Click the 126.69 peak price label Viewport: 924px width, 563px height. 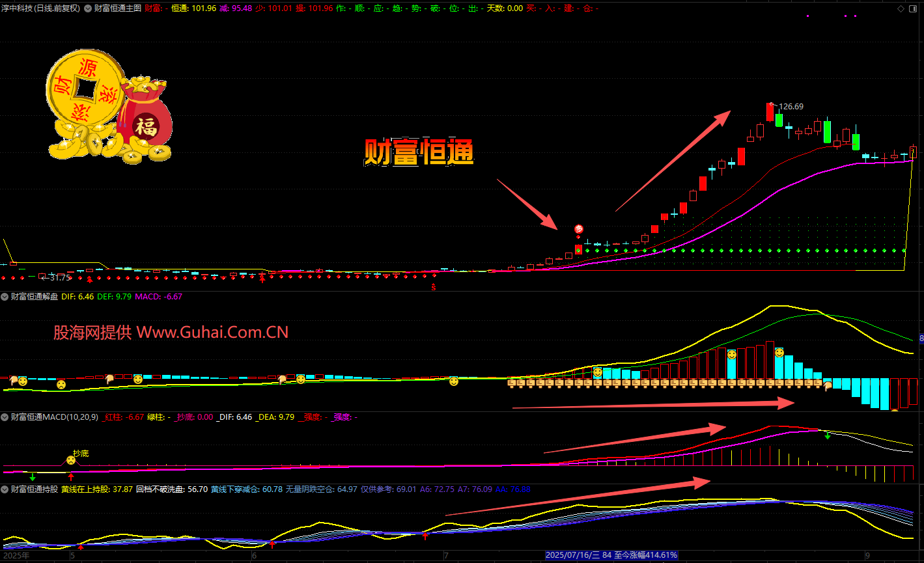click(x=791, y=107)
